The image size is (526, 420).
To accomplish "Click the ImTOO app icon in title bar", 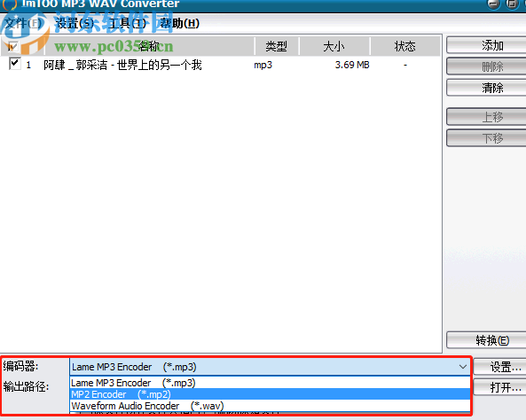I will (x=10, y=4).
